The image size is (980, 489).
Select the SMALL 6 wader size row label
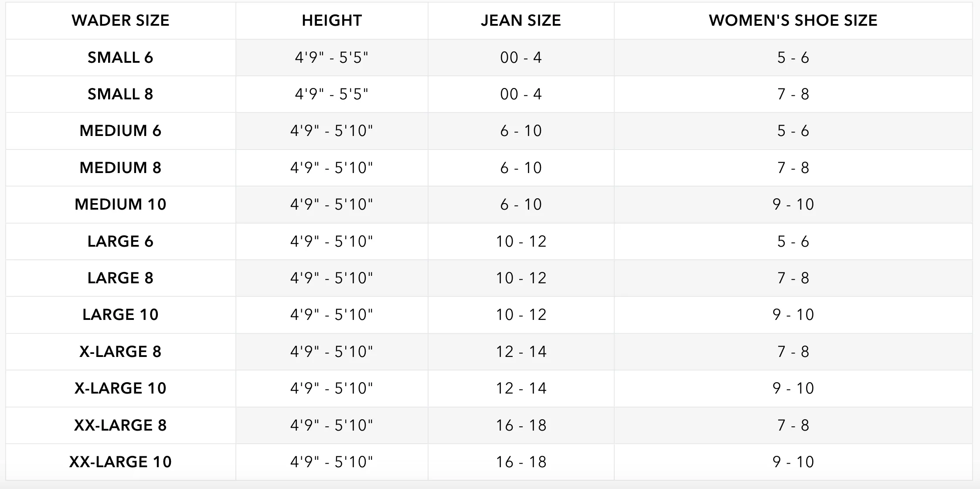point(120,58)
